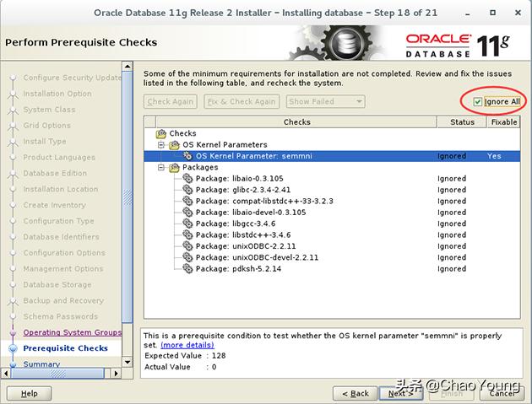Select row OS Kernel Parameter: semmni
This screenshot has height=404, width=532.
(x=332, y=156)
